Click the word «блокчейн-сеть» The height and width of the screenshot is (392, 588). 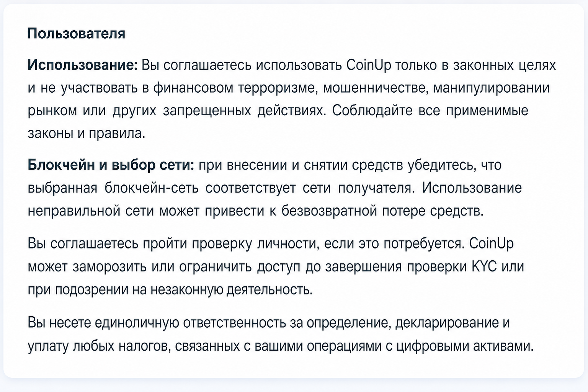(151, 188)
